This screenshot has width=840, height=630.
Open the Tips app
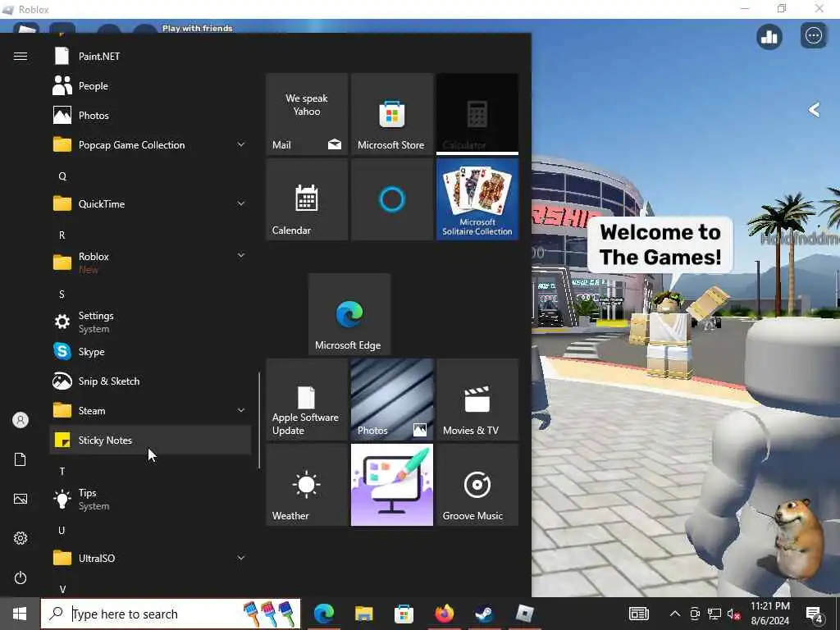(x=150, y=499)
